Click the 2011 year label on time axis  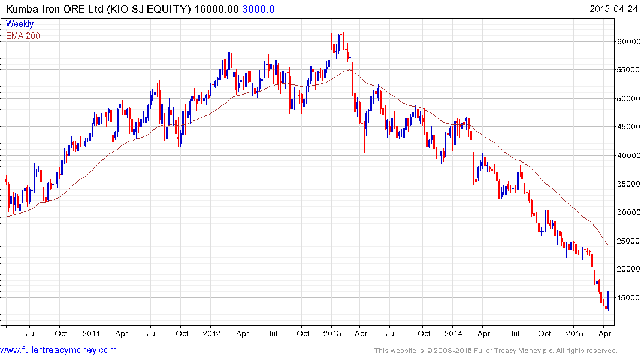point(91,333)
